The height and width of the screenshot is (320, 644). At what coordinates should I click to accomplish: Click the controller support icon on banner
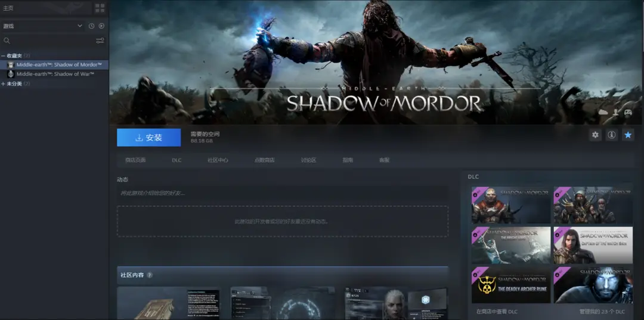click(x=628, y=112)
